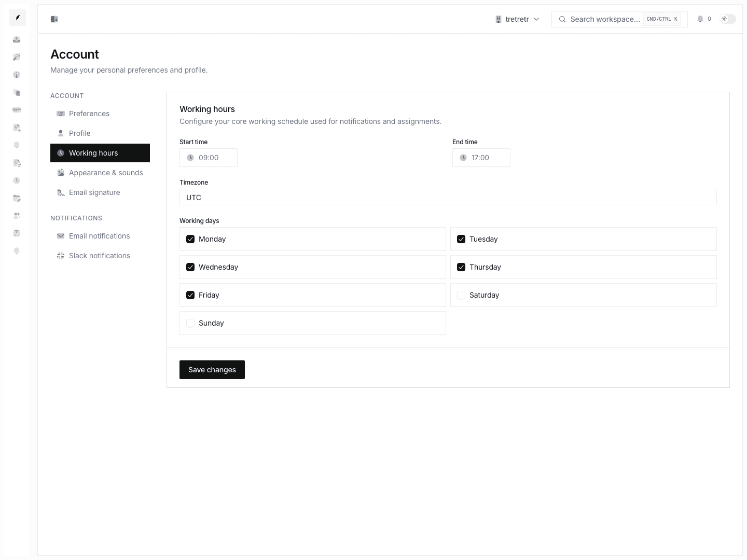Open the magic wand icon in the sidebar

(17, 57)
